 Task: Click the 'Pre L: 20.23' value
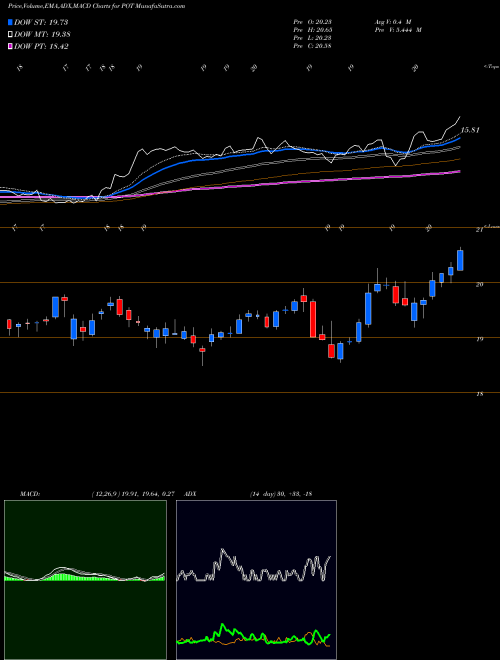pyautogui.click(x=312, y=38)
